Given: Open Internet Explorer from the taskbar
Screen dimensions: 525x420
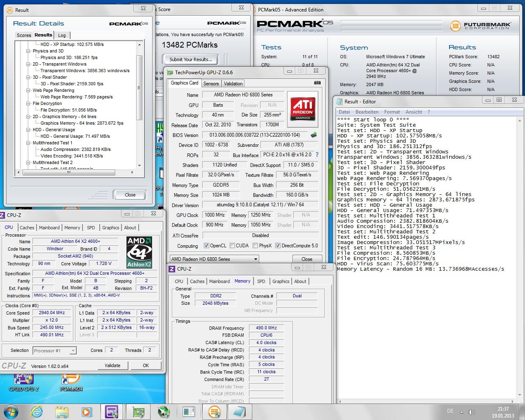Looking at the screenshot, I should [x=37, y=411].
